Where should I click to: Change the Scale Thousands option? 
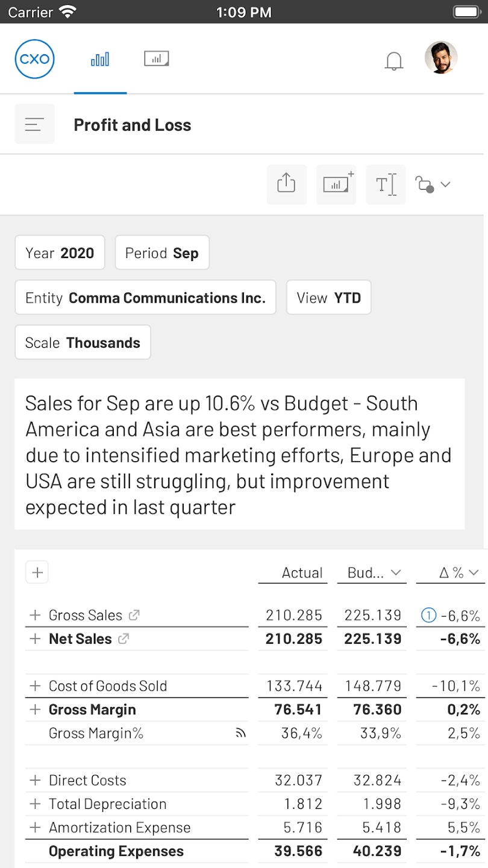click(83, 342)
